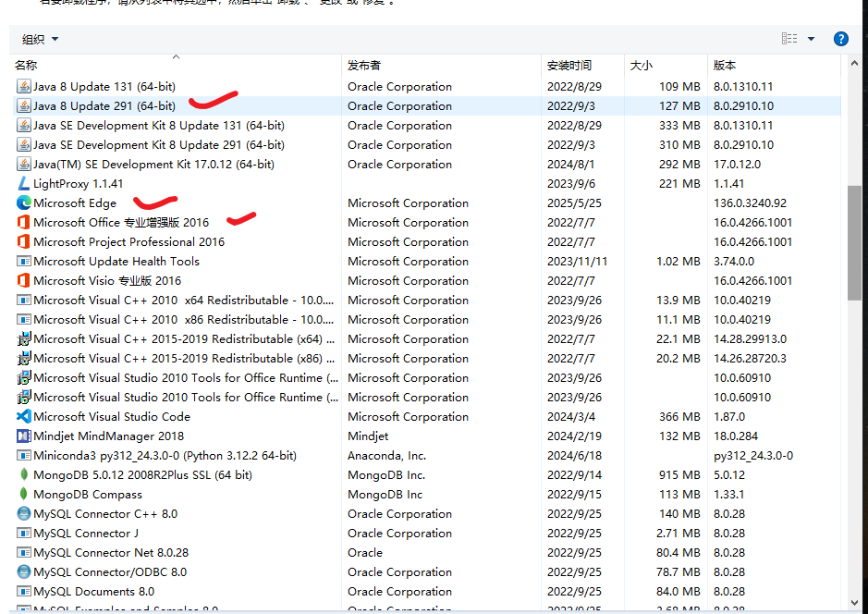Click the view layout icon
Image resolution: width=868 pixels, height=614 pixels.
(789, 38)
